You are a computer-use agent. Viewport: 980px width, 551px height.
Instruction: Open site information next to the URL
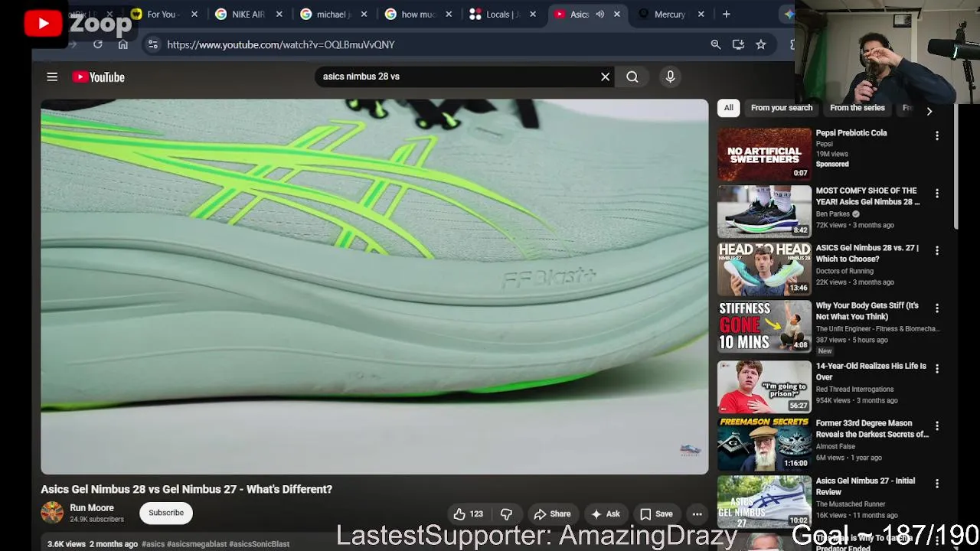(153, 44)
